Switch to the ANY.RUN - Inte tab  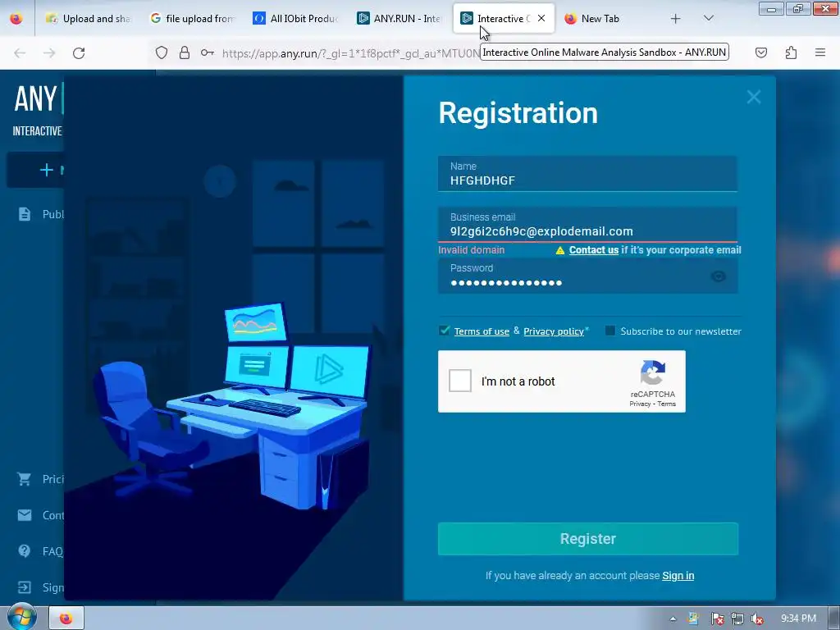(x=399, y=19)
